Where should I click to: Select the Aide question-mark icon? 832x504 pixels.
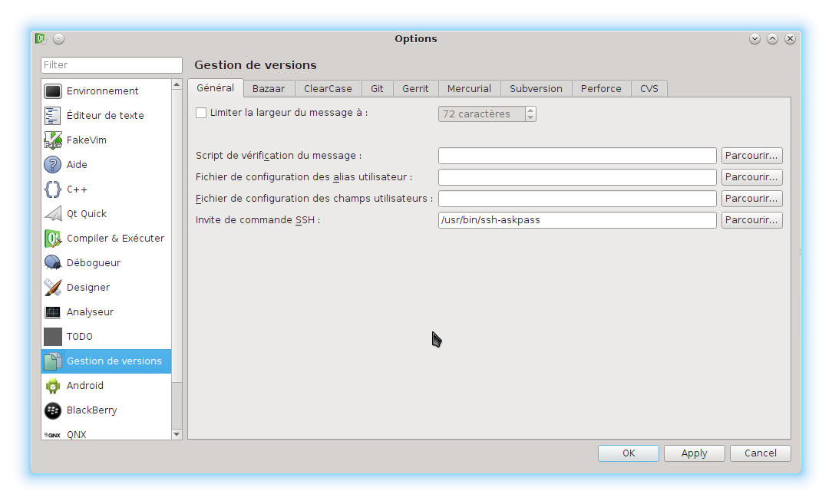pos(52,164)
